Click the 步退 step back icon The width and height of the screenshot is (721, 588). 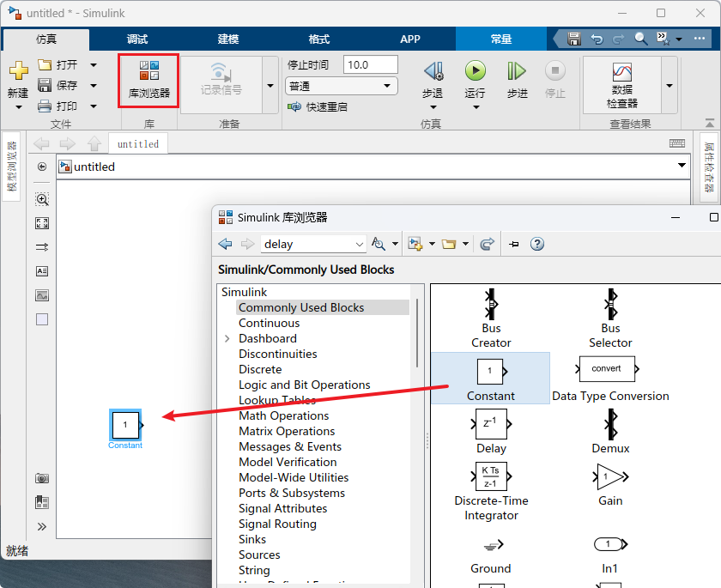[433, 71]
